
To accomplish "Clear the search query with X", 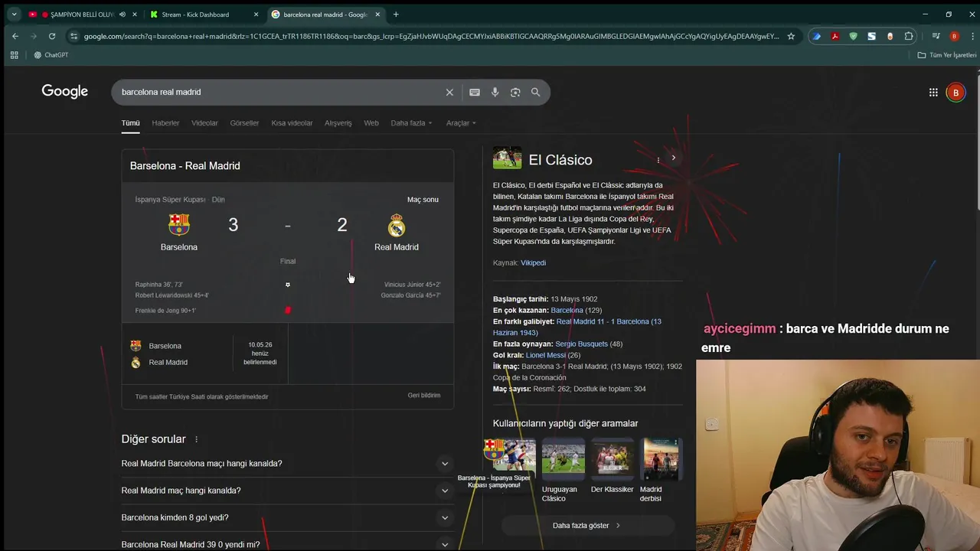I will 449,92.
